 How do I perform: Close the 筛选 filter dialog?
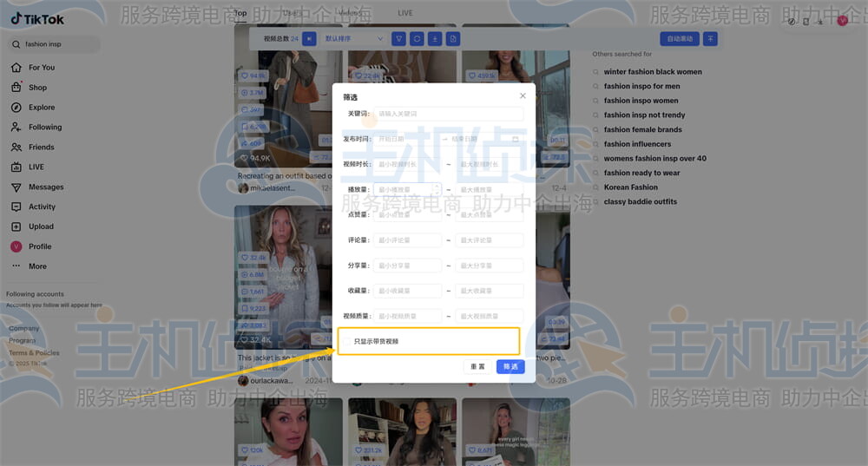click(x=523, y=95)
